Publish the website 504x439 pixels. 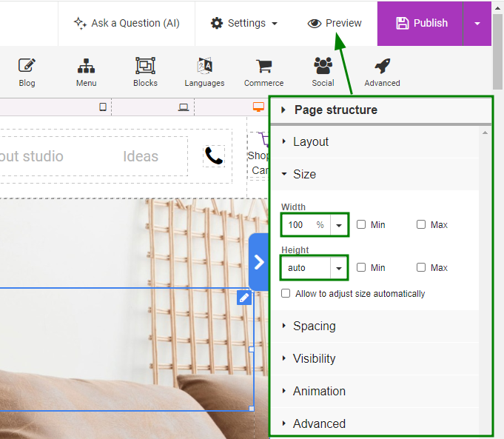tap(420, 23)
